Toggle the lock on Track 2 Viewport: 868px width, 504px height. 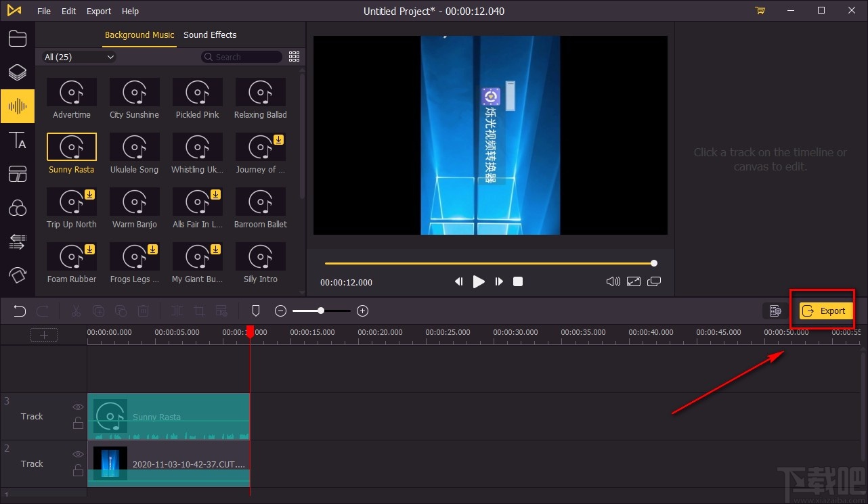point(79,471)
